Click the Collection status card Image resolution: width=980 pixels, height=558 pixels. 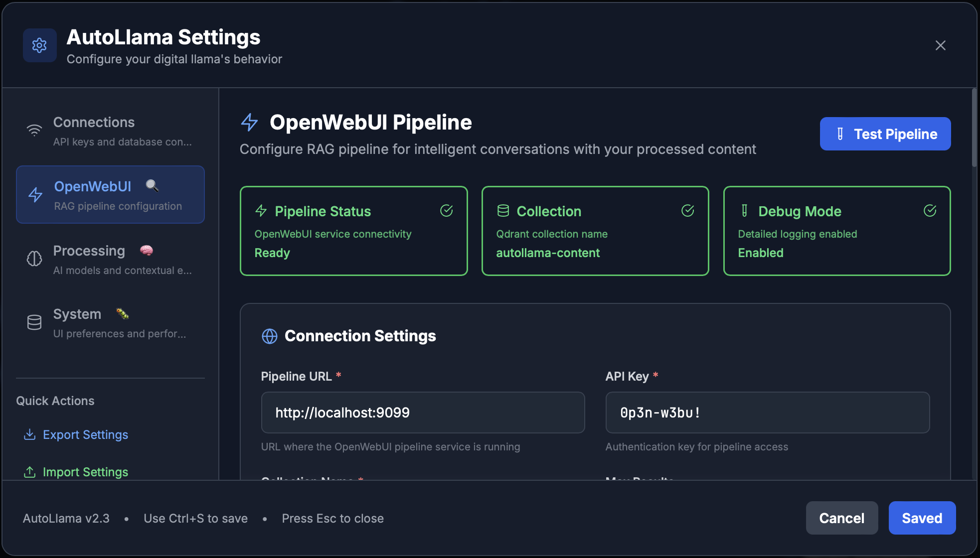595,231
